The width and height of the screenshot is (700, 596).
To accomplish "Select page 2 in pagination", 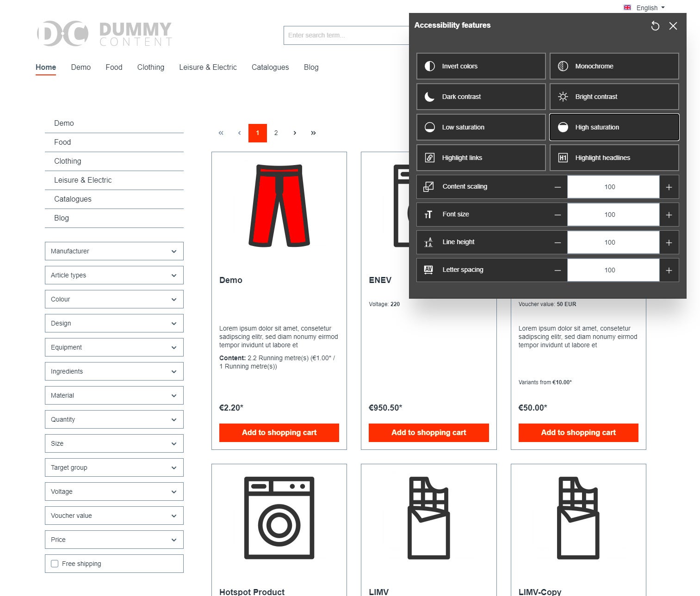I will point(276,133).
